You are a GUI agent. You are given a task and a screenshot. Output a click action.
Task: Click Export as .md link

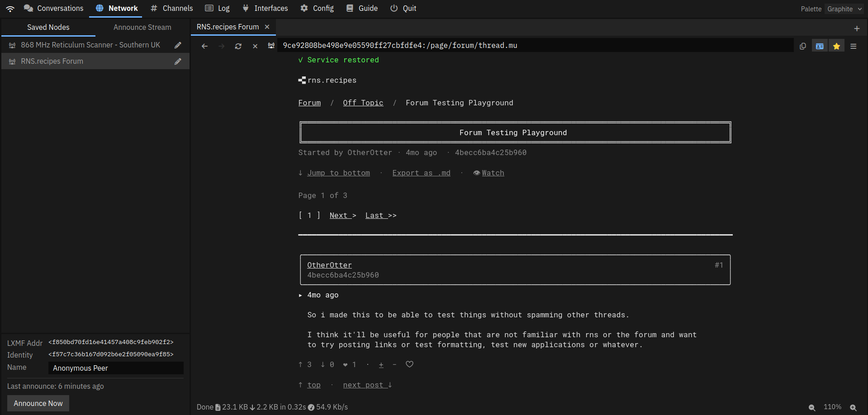(x=422, y=173)
